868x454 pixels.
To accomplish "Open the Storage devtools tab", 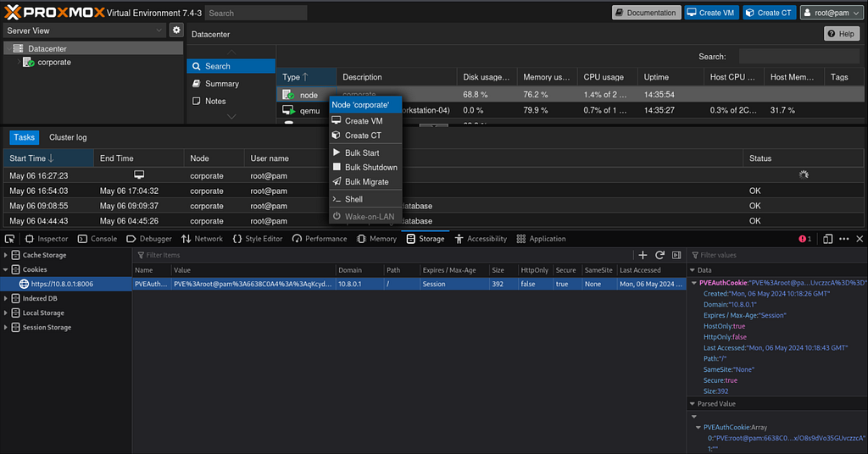I will (426, 239).
